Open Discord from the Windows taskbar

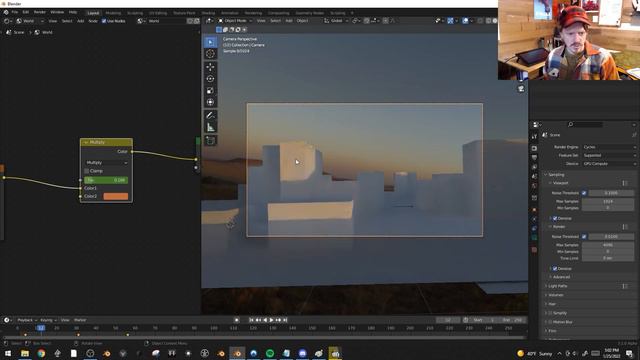[302, 353]
